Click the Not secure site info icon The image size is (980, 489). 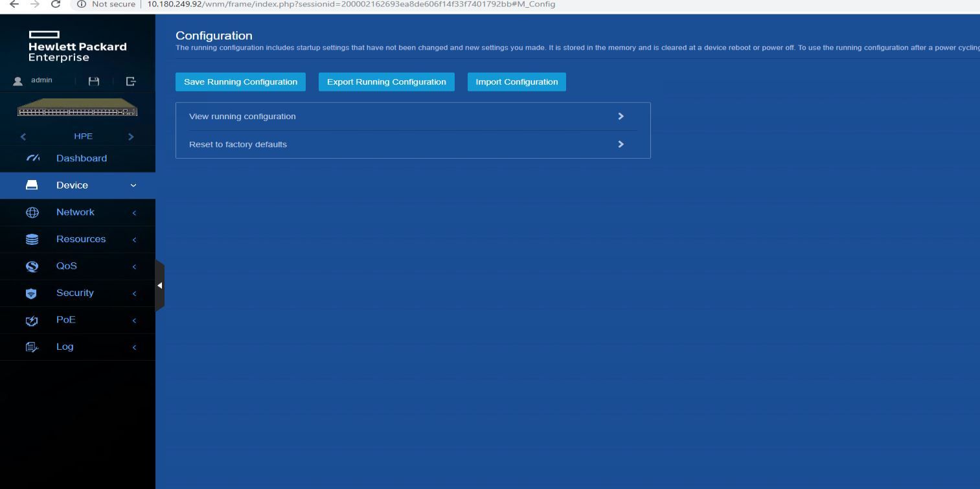tap(82, 4)
